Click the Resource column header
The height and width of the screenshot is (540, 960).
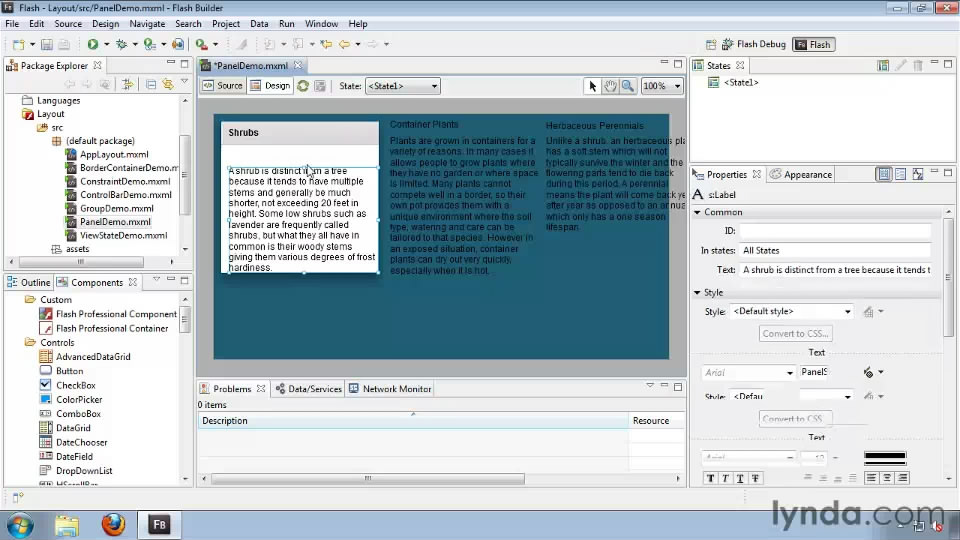click(x=656, y=421)
